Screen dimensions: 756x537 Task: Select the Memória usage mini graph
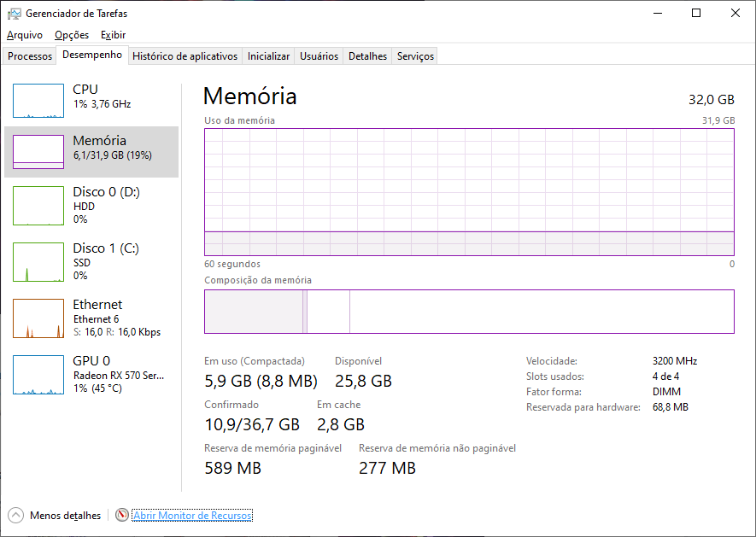tap(38, 152)
